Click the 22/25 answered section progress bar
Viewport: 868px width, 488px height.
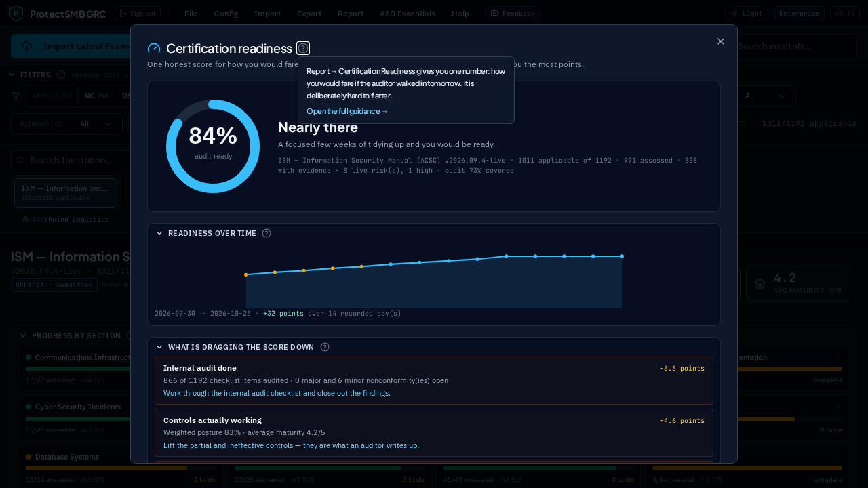pyautogui.click(x=330, y=468)
